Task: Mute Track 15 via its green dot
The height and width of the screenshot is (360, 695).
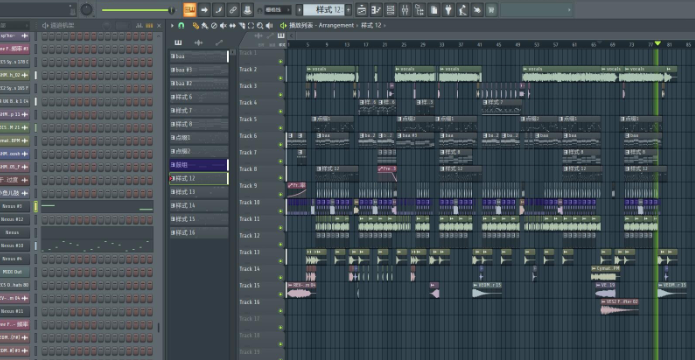Action: (281, 294)
